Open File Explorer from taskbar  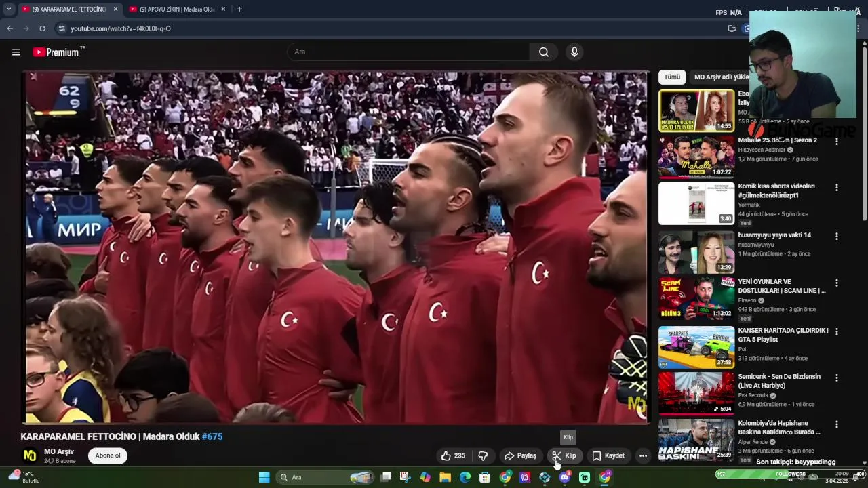click(445, 477)
